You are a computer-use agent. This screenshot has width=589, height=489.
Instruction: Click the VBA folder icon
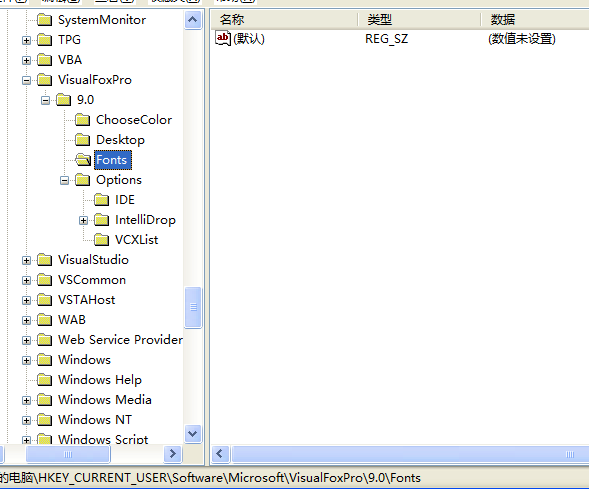pyautogui.click(x=44, y=59)
